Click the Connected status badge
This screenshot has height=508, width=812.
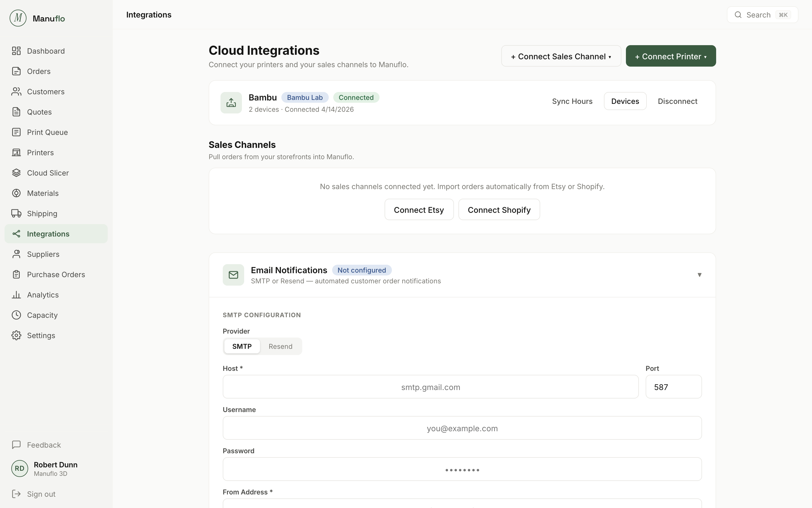[356, 97]
